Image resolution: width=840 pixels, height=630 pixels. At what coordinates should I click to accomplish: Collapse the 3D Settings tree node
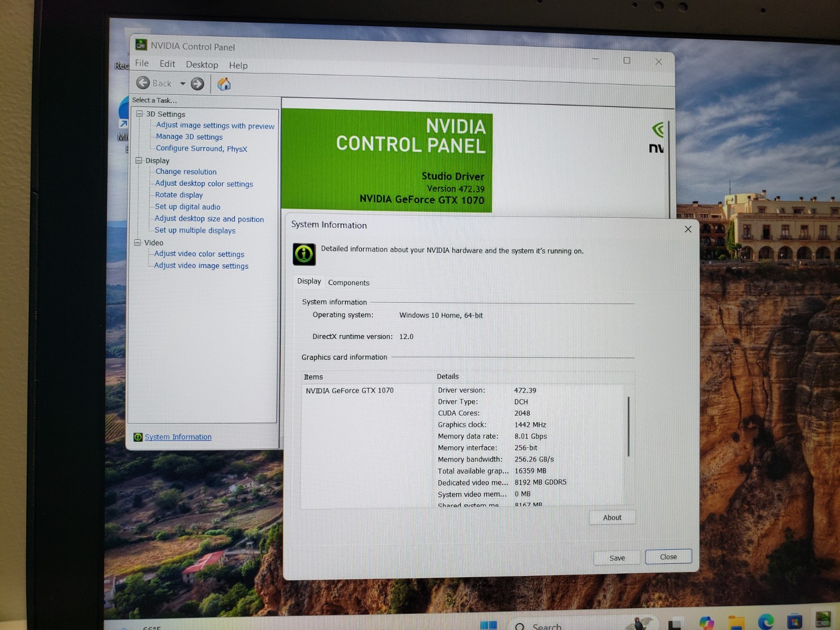pos(140,113)
